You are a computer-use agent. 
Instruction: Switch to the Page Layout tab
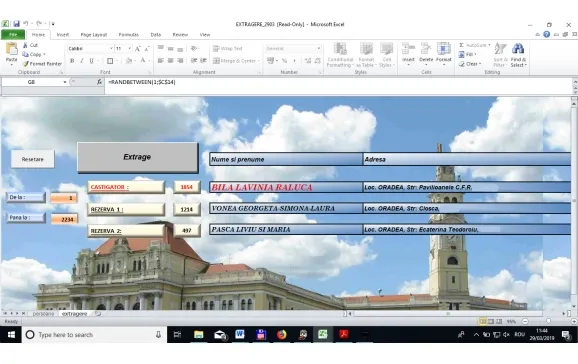click(x=94, y=35)
